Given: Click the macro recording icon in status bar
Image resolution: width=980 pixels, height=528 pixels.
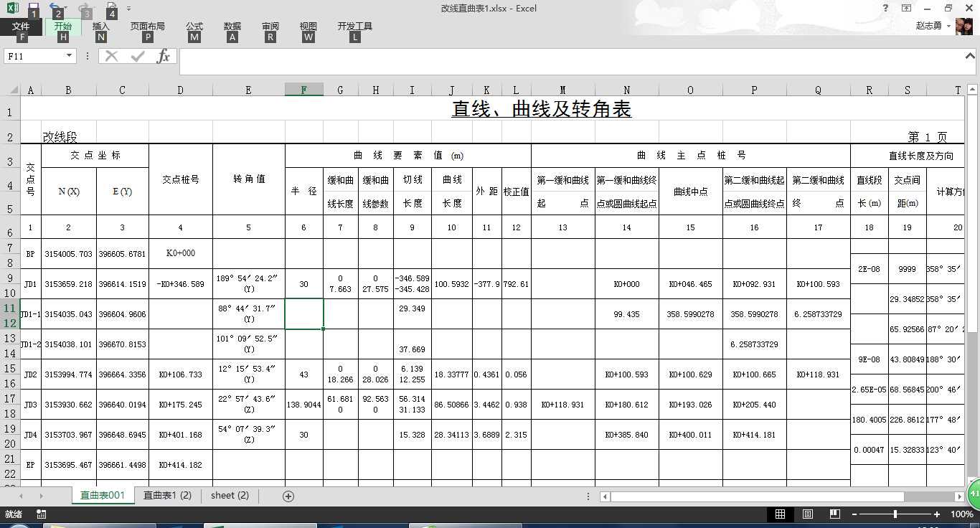Looking at the screenshot, I should 41,514.
